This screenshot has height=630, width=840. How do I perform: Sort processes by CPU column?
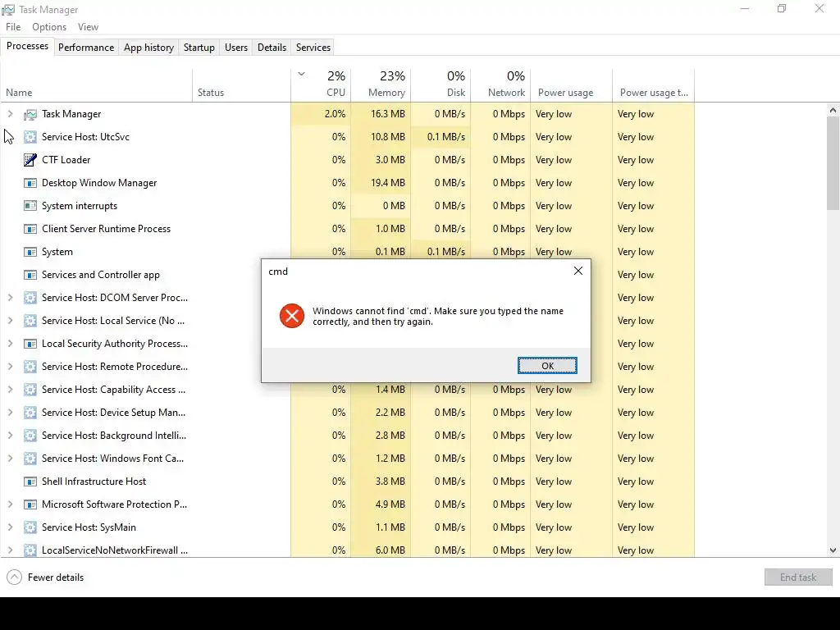[x=321, y=84]
